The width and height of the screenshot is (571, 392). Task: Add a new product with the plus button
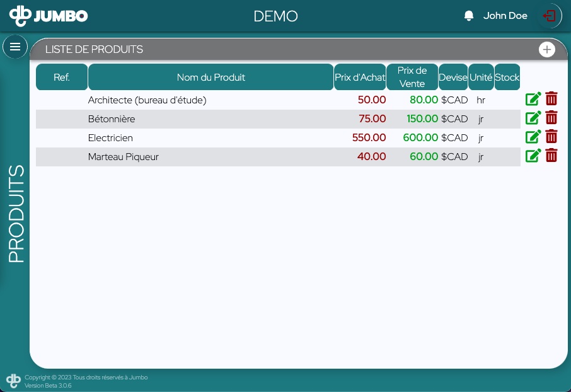[x=547, y=49]
